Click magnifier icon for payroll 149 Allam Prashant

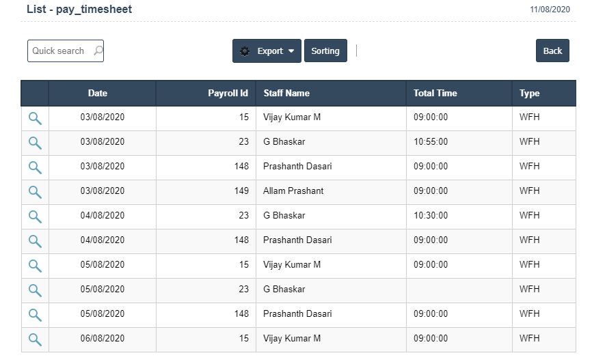coord(35,193)
